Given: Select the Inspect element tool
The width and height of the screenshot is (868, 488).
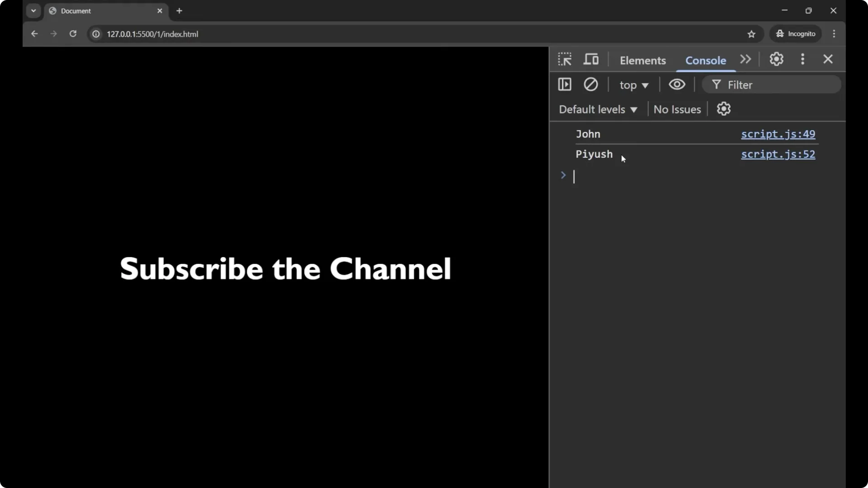Looking at the screenshot, I should (x=565, y=59).
